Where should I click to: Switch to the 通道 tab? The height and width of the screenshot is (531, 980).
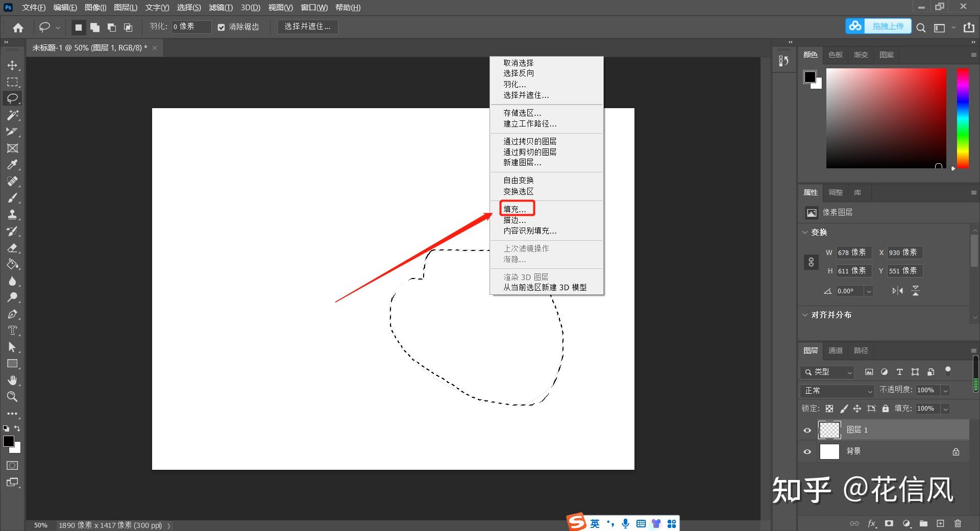[x=836, y=350]
